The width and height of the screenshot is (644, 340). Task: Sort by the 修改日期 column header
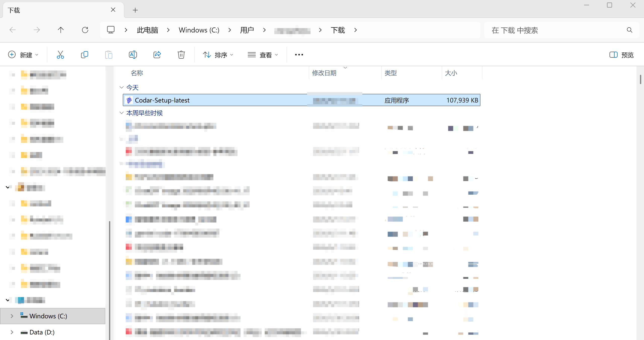click(x=324, y=73)
